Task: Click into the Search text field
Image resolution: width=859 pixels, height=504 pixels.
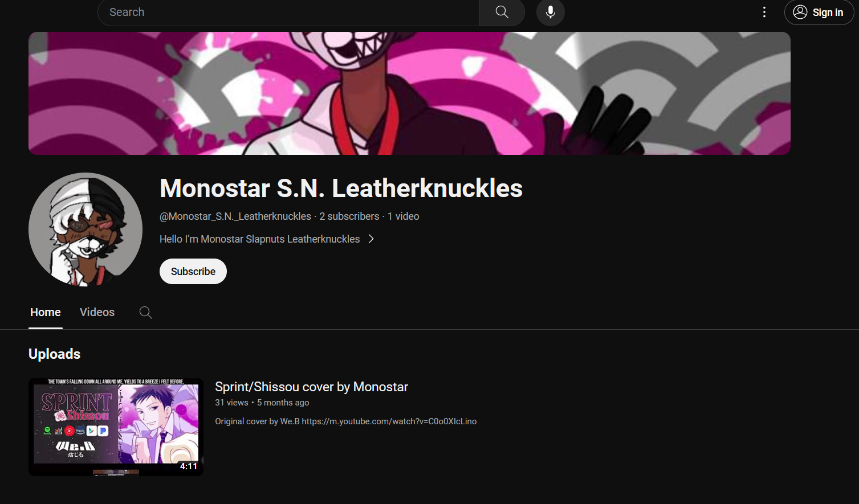Action: pyautogui.click(x=288, y=12)
